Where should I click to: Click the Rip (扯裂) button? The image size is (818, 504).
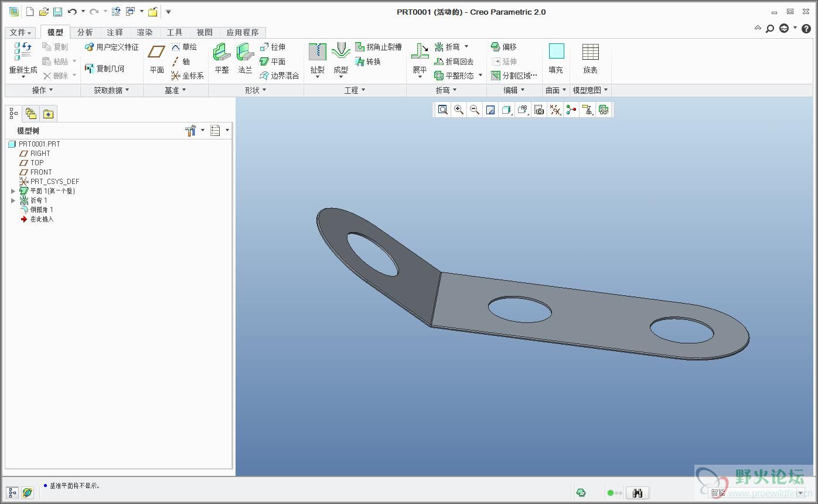point(317,60)
